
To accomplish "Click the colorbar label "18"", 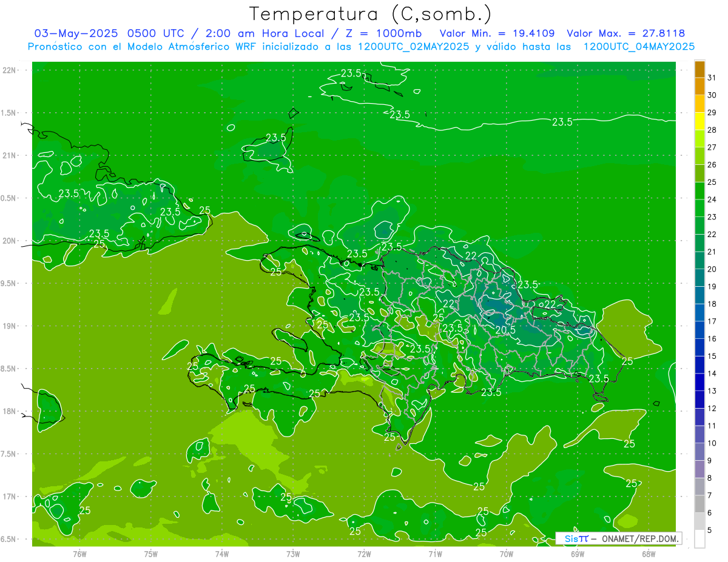I will coord(712,304).
